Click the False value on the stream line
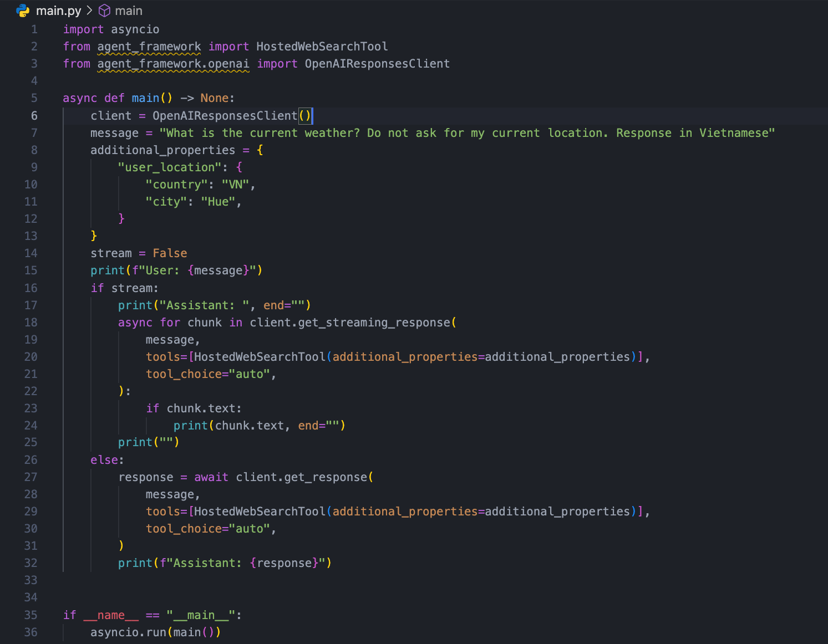828x644 pixels. tap(170, 253)
